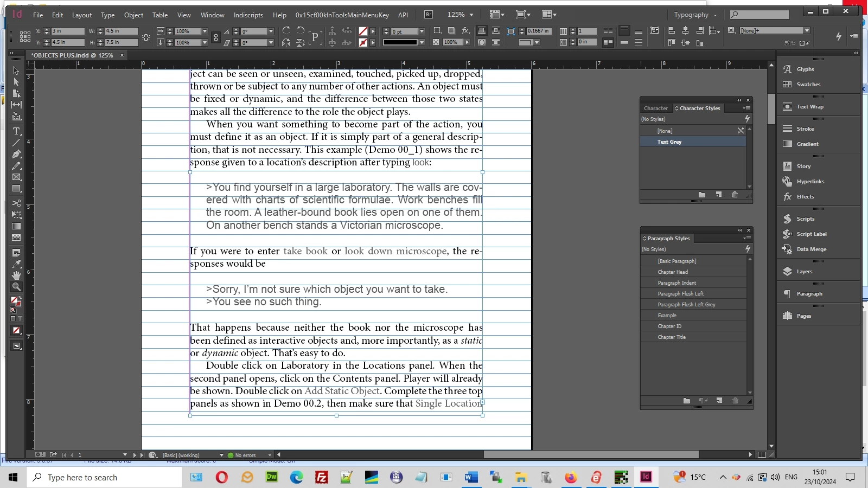Select the Rectangle tool
The width and height of the screenshot is (868, 488).
16,189
